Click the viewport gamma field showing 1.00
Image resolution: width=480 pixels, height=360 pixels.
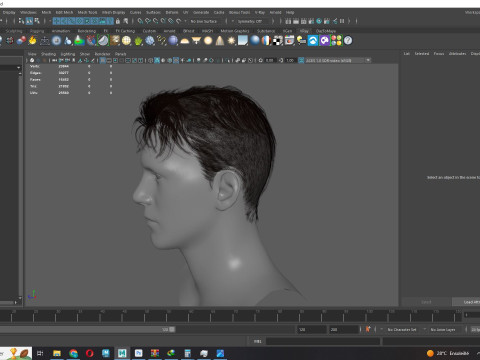point(290,60)
